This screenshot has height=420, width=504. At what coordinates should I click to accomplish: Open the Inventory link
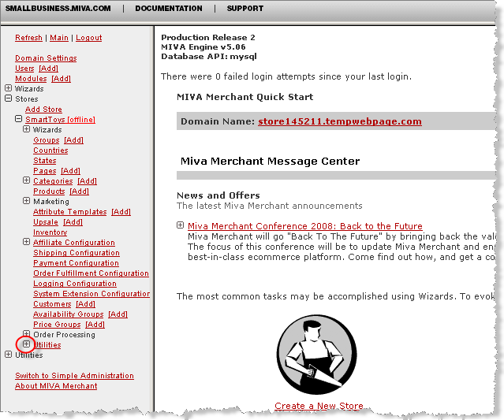pos(50,232)
